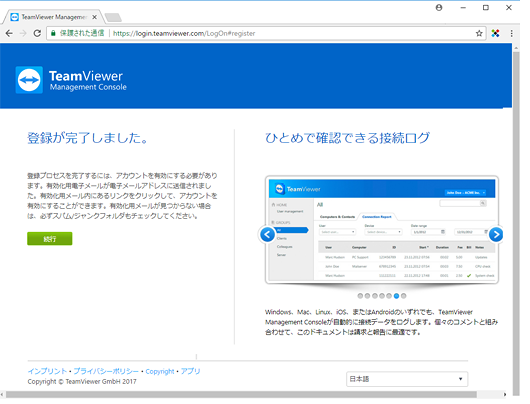Viewport: 530px width, 404px height.
Task: Open the colorful extension icon in toolbar
Action: [x=496, y=33]
